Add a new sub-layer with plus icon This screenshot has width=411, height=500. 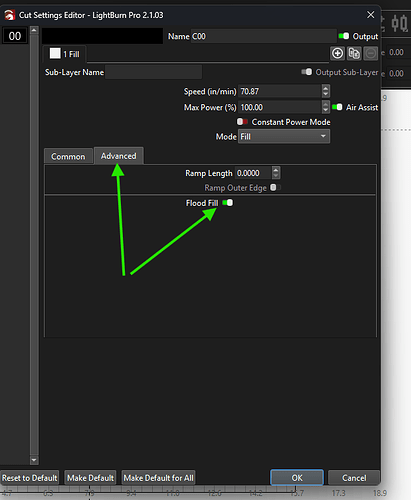click(337, 53)
